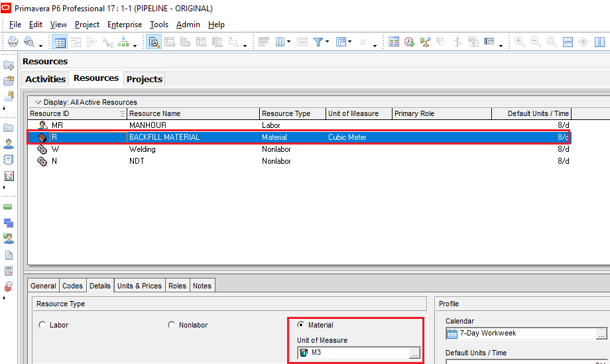Select the Nonlabor resource type radio
This screenshot has height=364, width=610.
[x=171, y=325]
